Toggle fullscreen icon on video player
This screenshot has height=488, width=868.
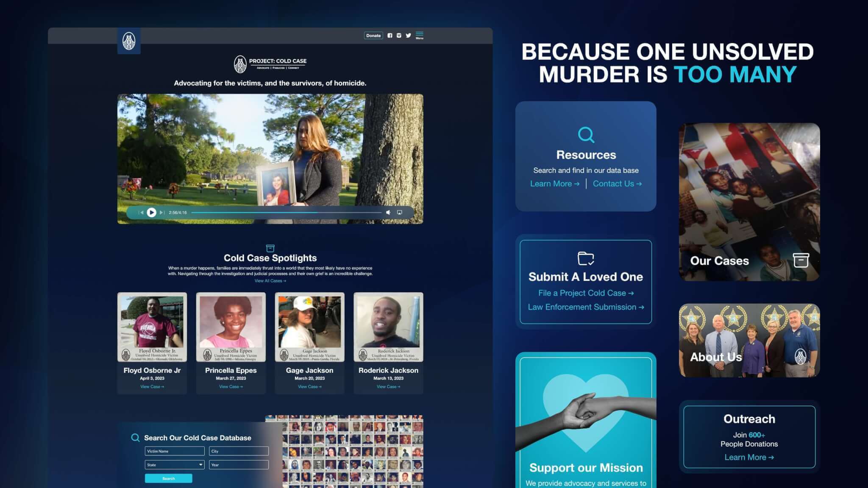pos(399,213)
